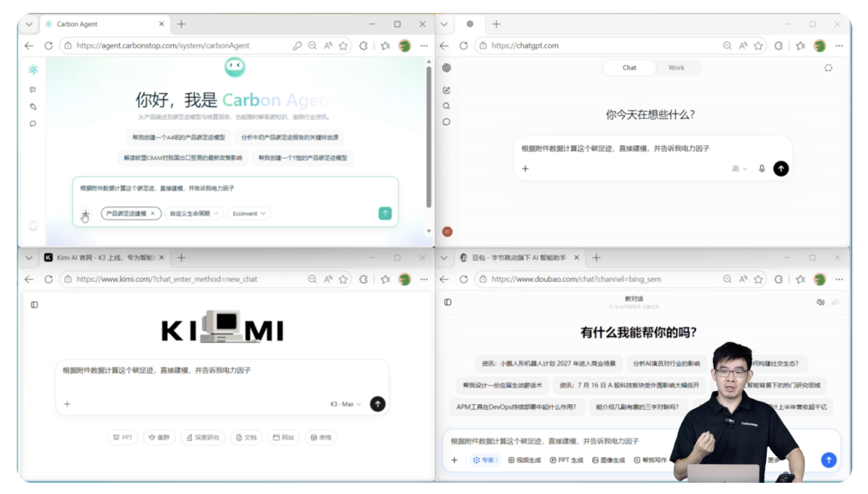The width and height of the screenshot is (868, 494).
Task: Toggle the 专家 mode chip in Doubao
Action: 485,459
